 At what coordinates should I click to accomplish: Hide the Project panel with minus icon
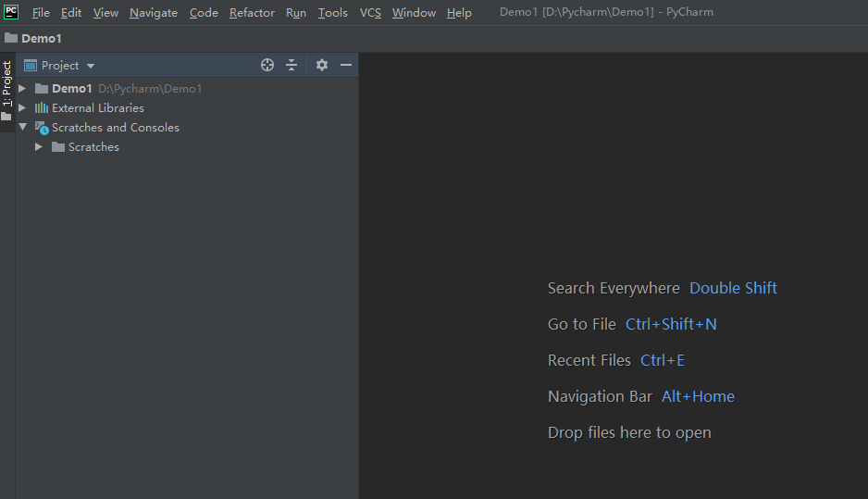coord(346,66)
